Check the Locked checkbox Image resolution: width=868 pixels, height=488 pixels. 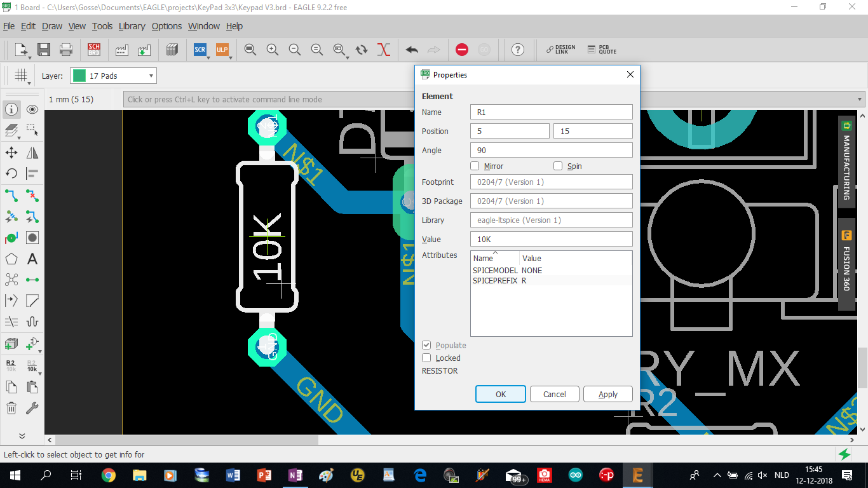pyautogui.click(x=426, y=358)
